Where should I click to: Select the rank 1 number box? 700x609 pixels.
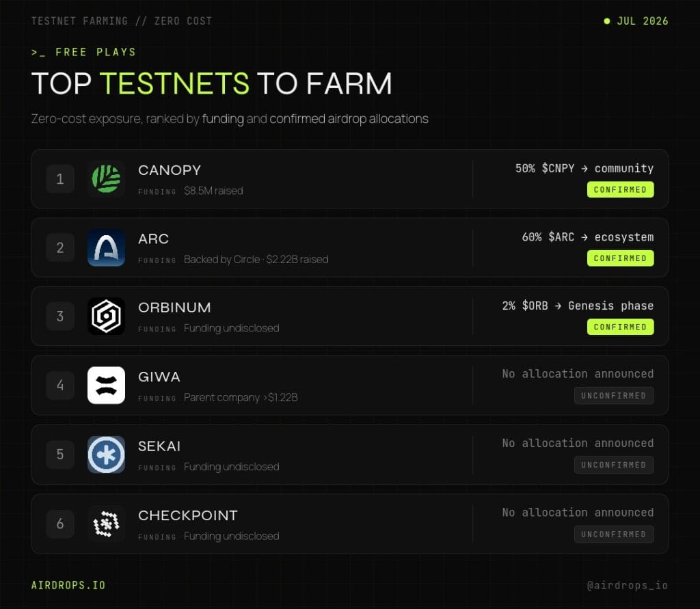[x=60, y=179]
